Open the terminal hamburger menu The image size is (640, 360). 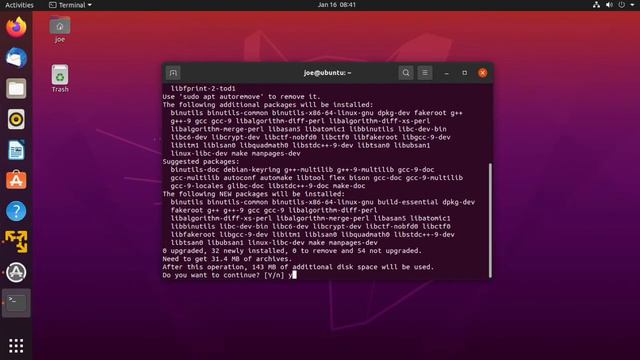pyautogui.click(x=425, y=73)
